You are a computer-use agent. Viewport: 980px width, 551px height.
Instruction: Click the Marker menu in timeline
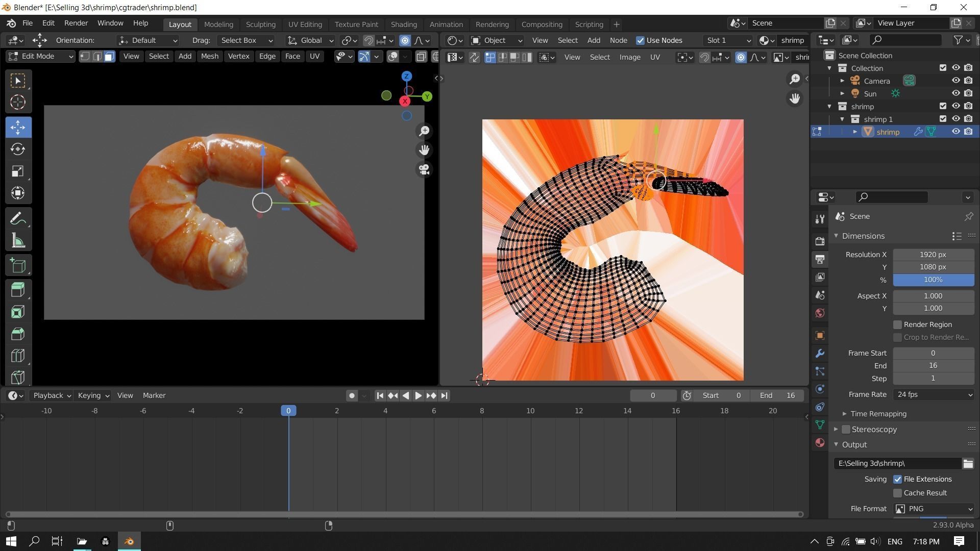(x=154, y=395)
